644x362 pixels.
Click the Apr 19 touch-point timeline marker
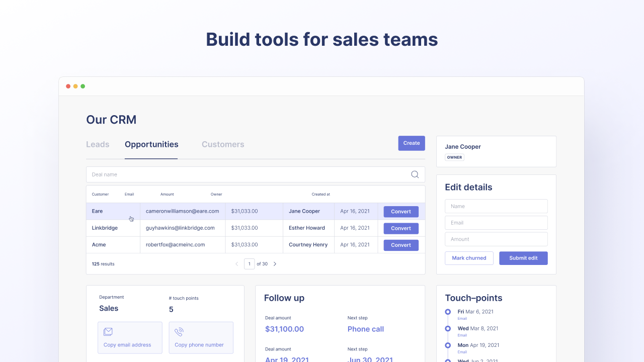coord(448,345)
